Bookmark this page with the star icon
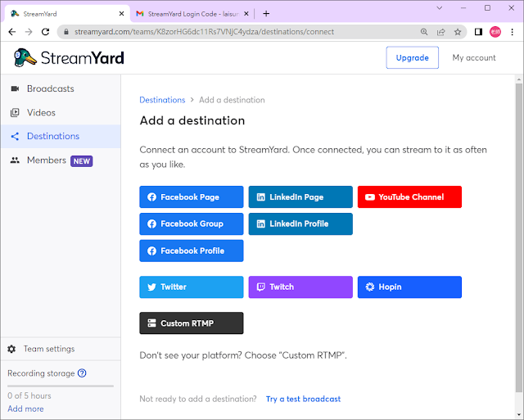The width and height of the screenshot is (524, 420). tap(458, 32)
